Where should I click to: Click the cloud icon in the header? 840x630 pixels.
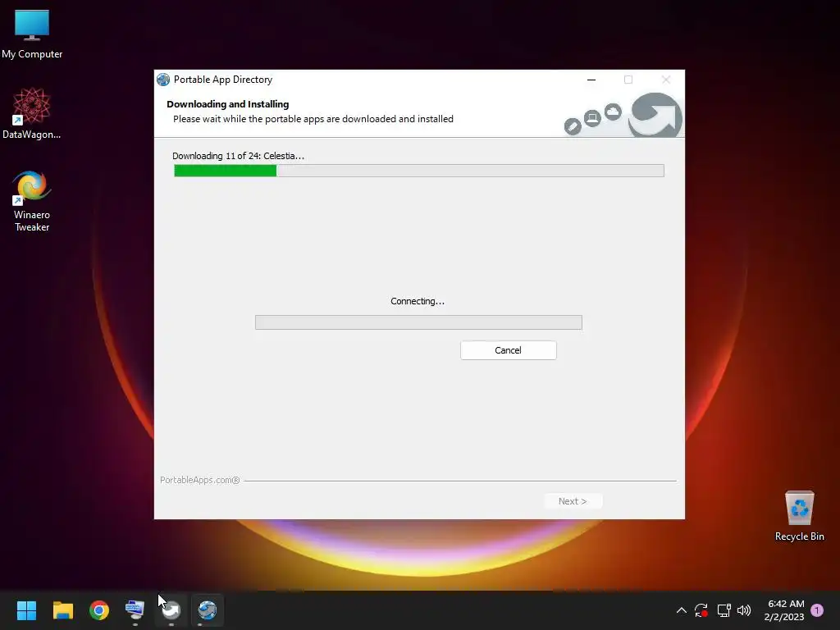click(x=613, y=112)
